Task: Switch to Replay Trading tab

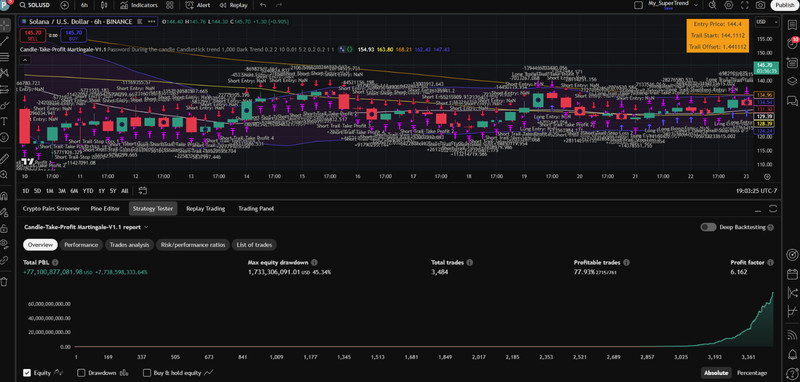Action: [x=206, y=209]
